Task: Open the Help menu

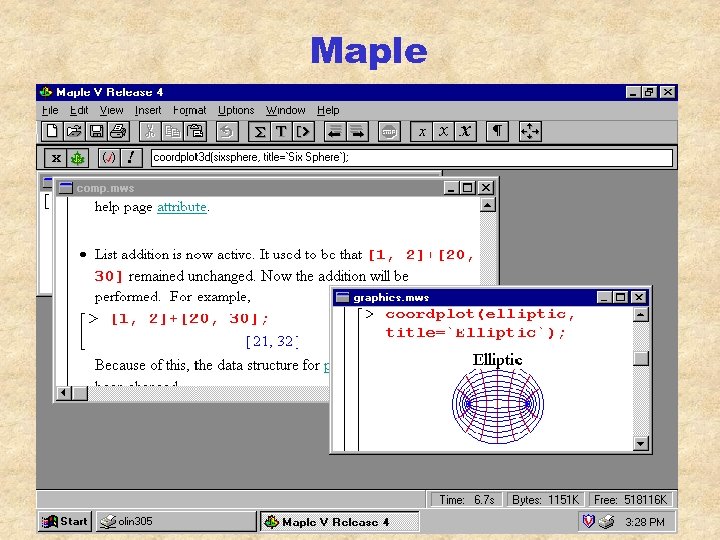Action: pyautogui.click(x=328, y=110)
